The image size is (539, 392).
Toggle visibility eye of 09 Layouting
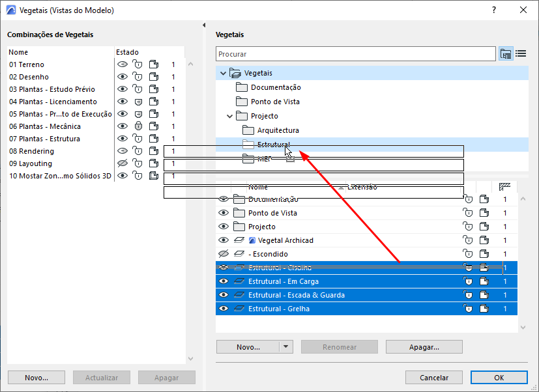[121, 163]
